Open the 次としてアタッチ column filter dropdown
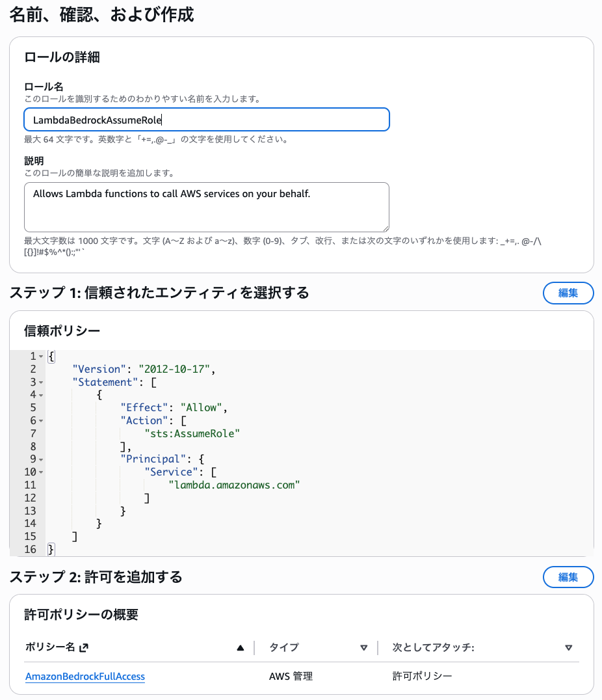Screen dimensions: 602x700 [567, 647]
